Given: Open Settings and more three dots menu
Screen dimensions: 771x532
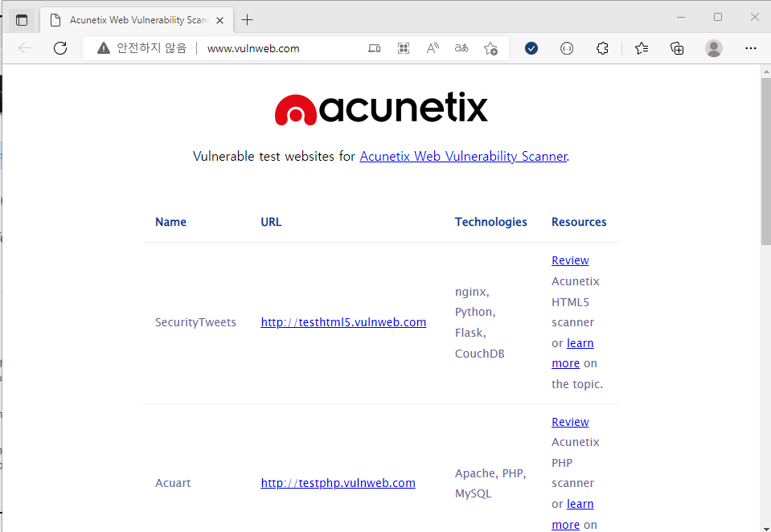Looking at the screenshot, I should click(750, 48).
